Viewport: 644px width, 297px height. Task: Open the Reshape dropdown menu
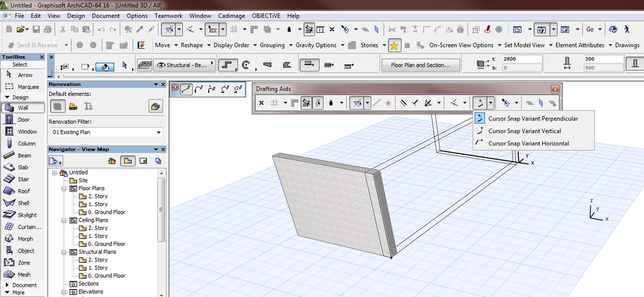(195, 45)
